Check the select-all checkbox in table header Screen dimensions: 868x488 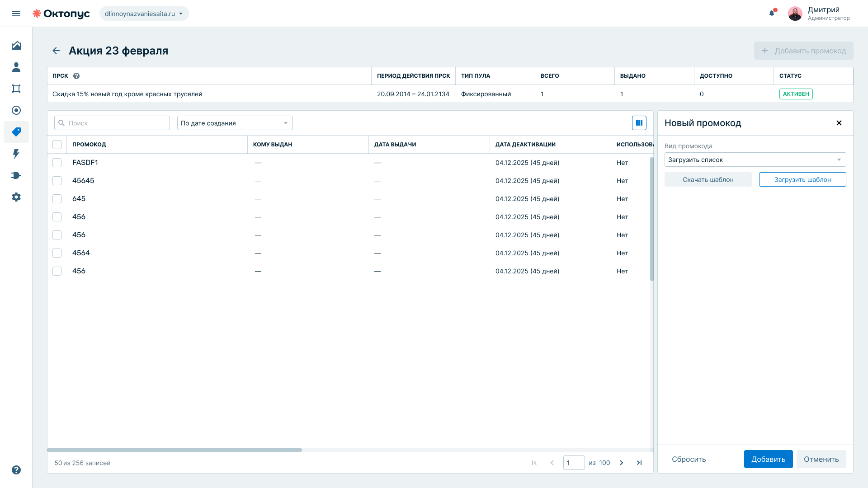(x=57, y=145)
